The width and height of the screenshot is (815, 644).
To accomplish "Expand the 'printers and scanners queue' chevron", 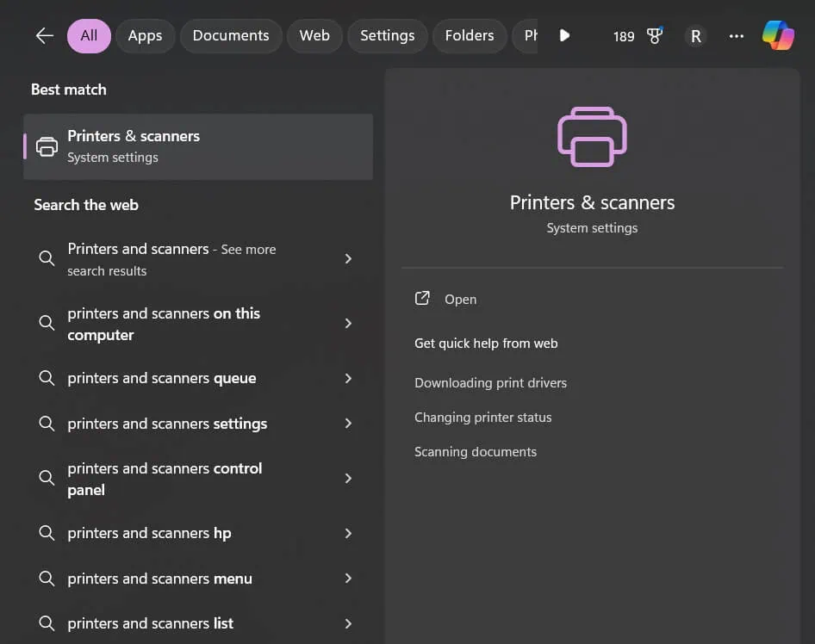I will click(x=348, y=379).
